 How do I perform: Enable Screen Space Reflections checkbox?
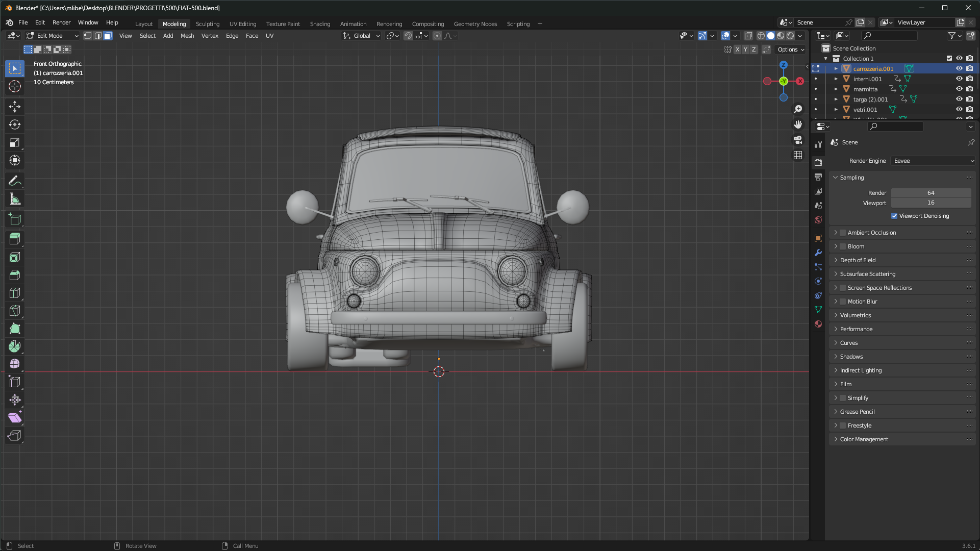(x=843, y=288)
